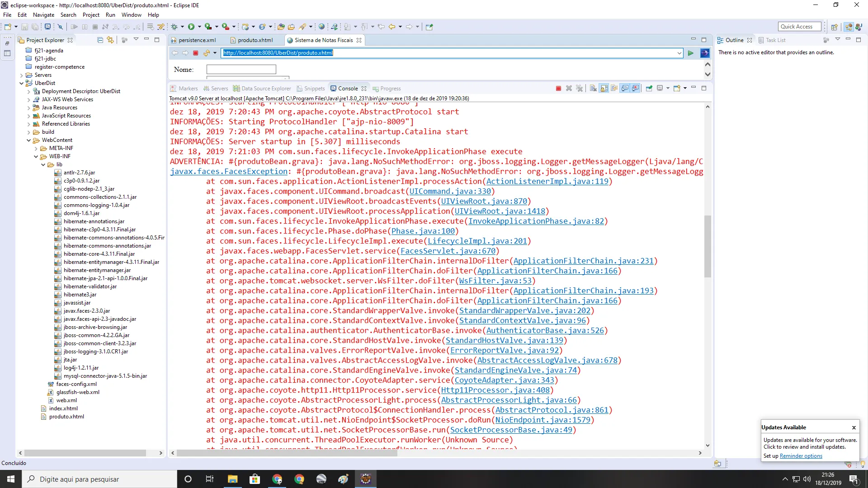The height and width of the screenshot is (488, 868).
Task: Open the Reminder options link
Action: pos(801,456)
